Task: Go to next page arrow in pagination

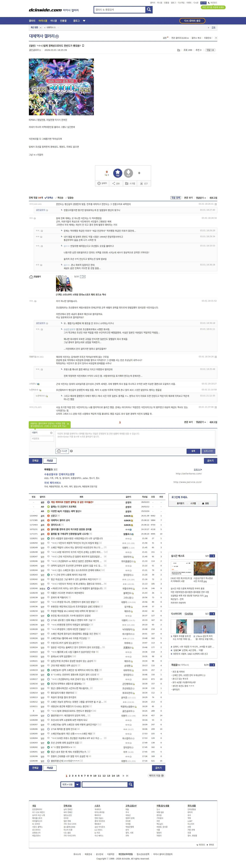Action: click(124, 776)
